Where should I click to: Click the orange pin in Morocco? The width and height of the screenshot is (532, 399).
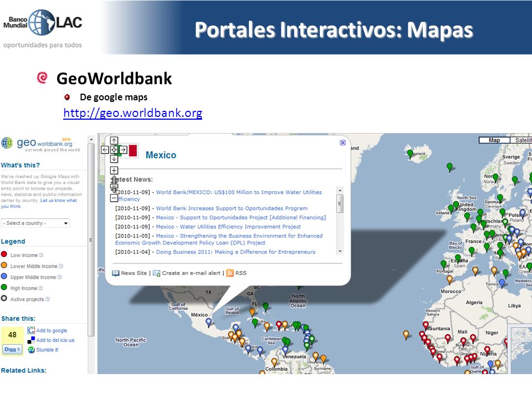point(449,279)
